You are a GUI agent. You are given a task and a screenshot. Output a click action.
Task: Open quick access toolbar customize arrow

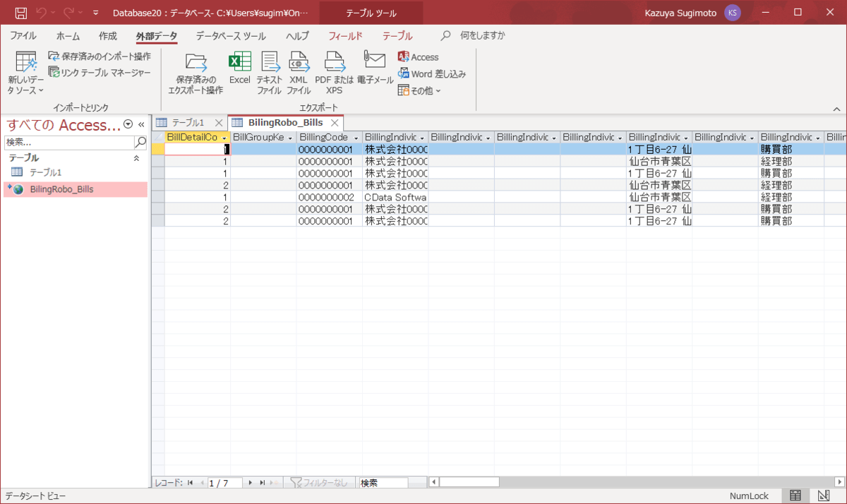click(x=96, y=13)
